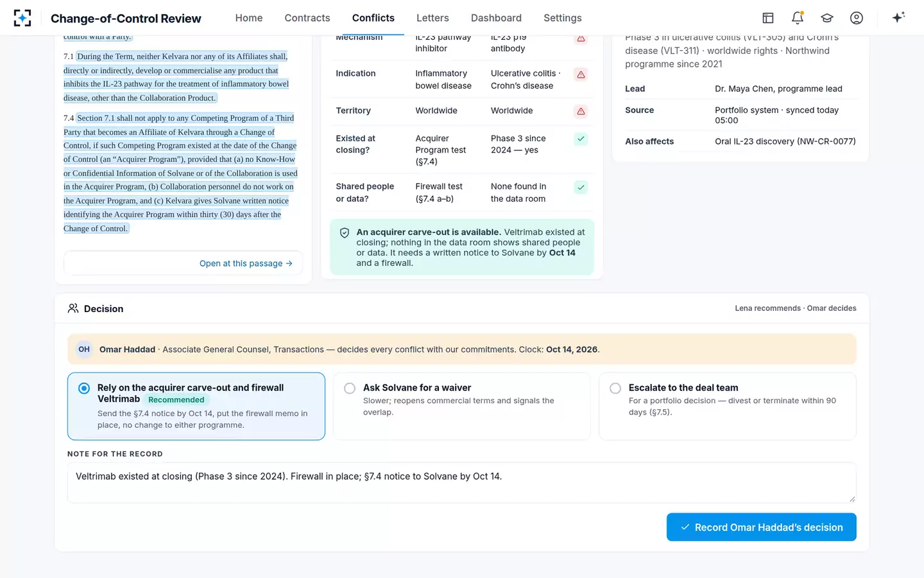Switch to the Dashboard tab
The image size is (924, 578).
[x=496, y=18]
